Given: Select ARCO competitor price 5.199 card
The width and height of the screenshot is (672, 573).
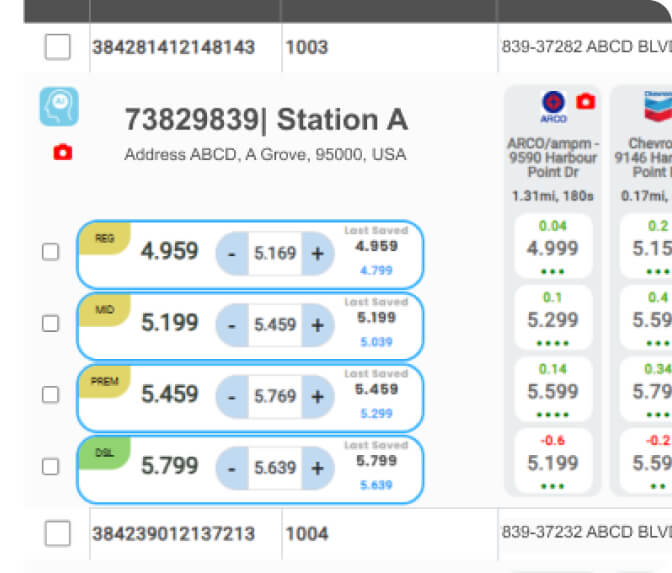Looking at the screenshot, I should tap(553, 462).
